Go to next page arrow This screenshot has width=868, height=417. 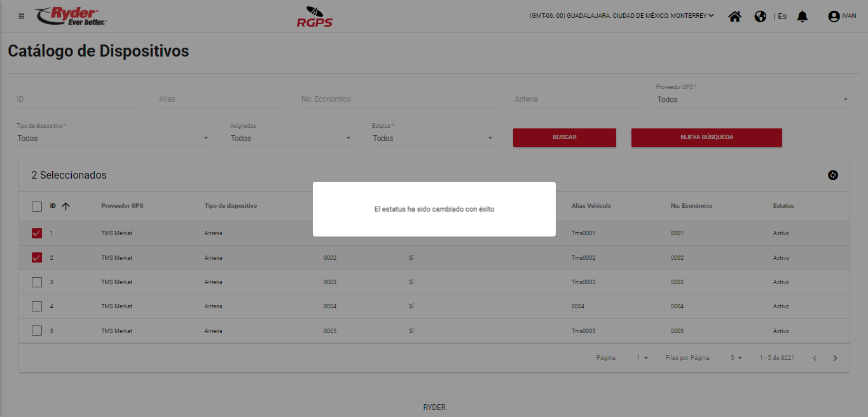836,359
